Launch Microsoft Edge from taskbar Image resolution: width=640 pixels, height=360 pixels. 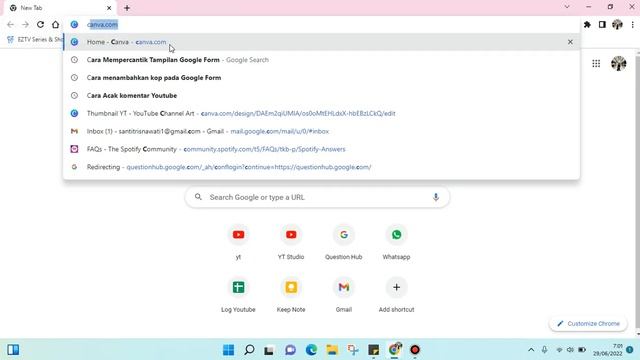tap(311, 350)
